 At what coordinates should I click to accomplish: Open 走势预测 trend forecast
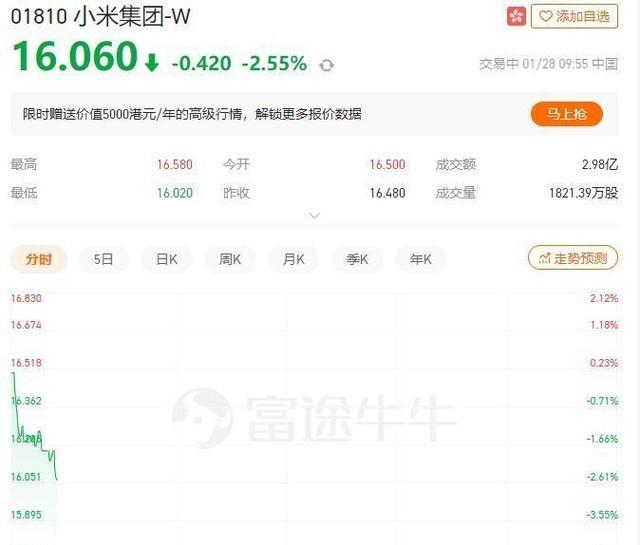pos(573,258)
